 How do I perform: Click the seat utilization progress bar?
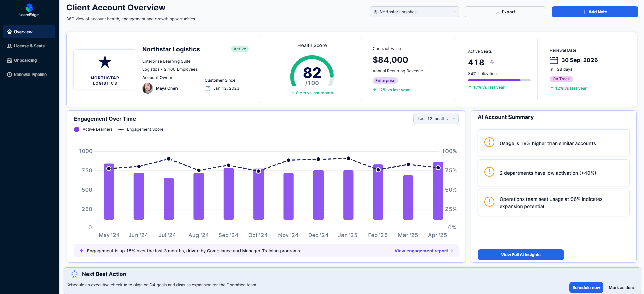[499, 80]
